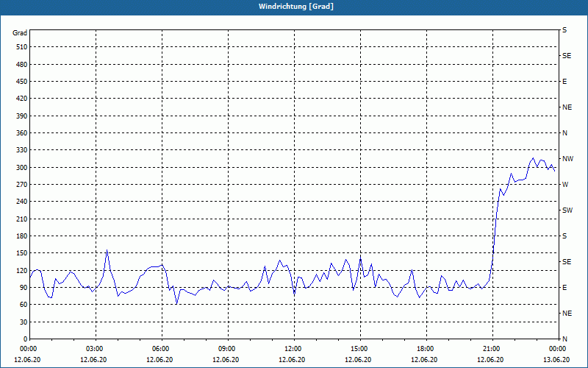Click the 06:00 time axis label
Viewport: 588px width, 368px height.
tap(162, 348)
